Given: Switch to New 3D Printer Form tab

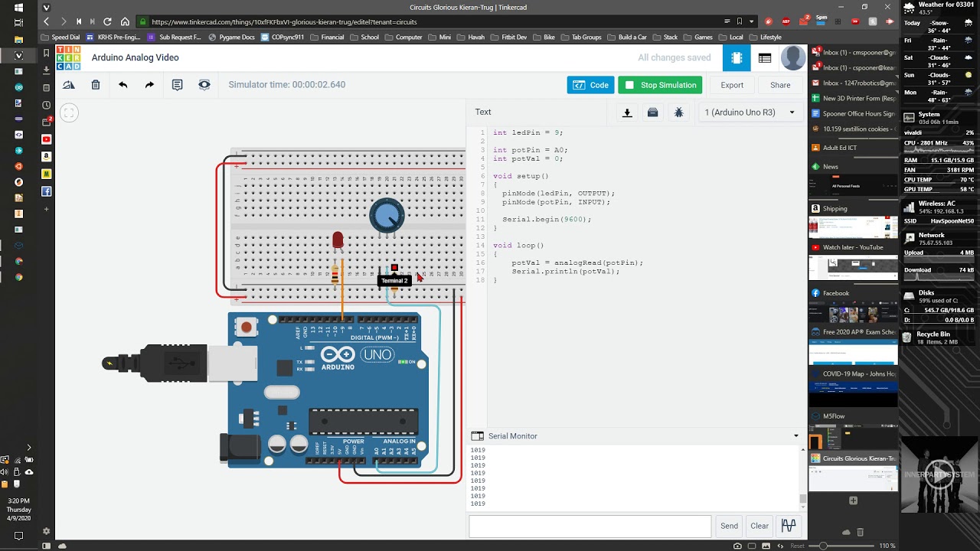Looking at the screenshot, I should coord(853,98).
